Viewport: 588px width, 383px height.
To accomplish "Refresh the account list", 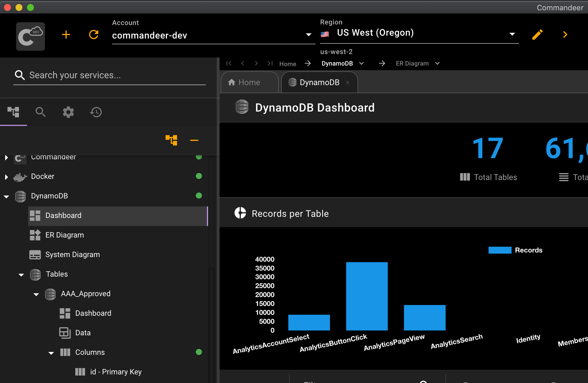I will pos(93,35).
